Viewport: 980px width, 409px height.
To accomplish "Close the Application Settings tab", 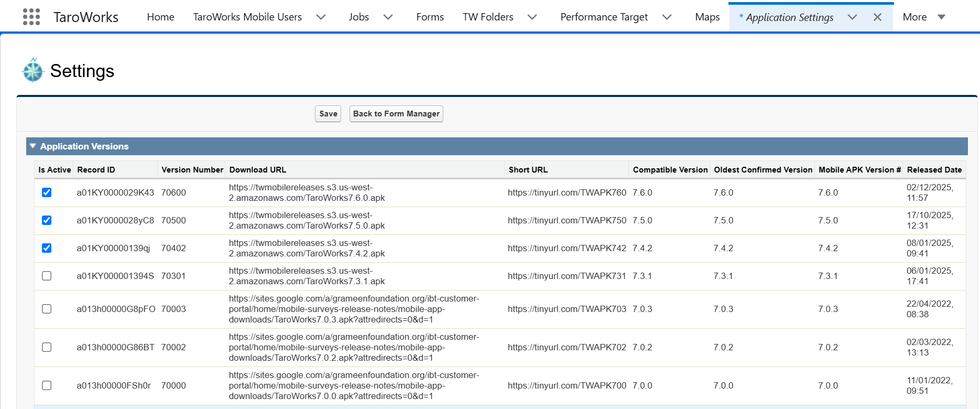I will pos(877,17).
